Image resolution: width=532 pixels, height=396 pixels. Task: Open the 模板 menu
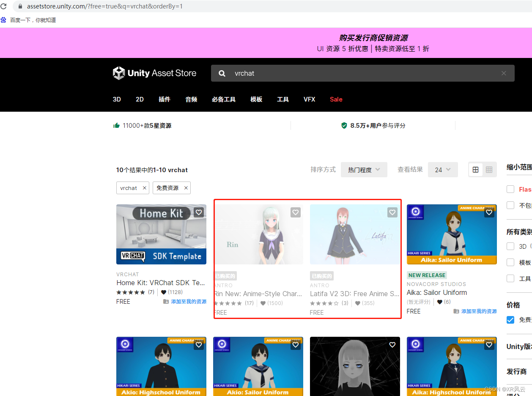click(256, 99)
